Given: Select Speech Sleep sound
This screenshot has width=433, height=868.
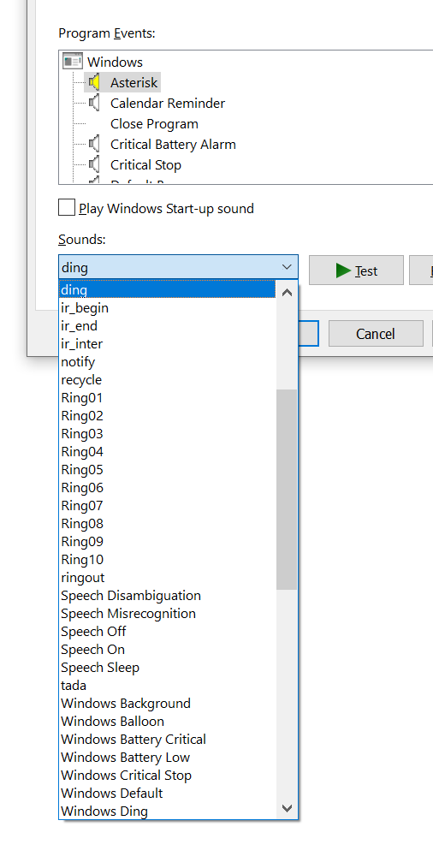Looking at the screenshot, I should click(x=167, y=668).
